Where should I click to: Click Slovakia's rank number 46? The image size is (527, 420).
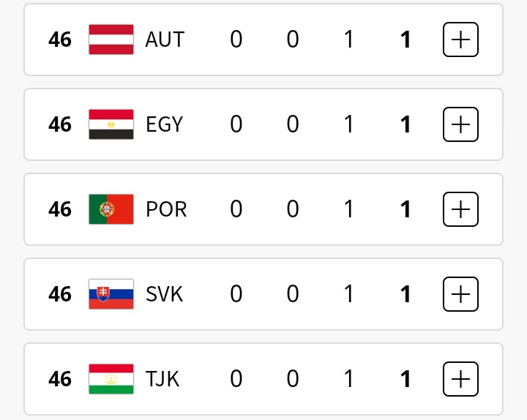[60, 294]
